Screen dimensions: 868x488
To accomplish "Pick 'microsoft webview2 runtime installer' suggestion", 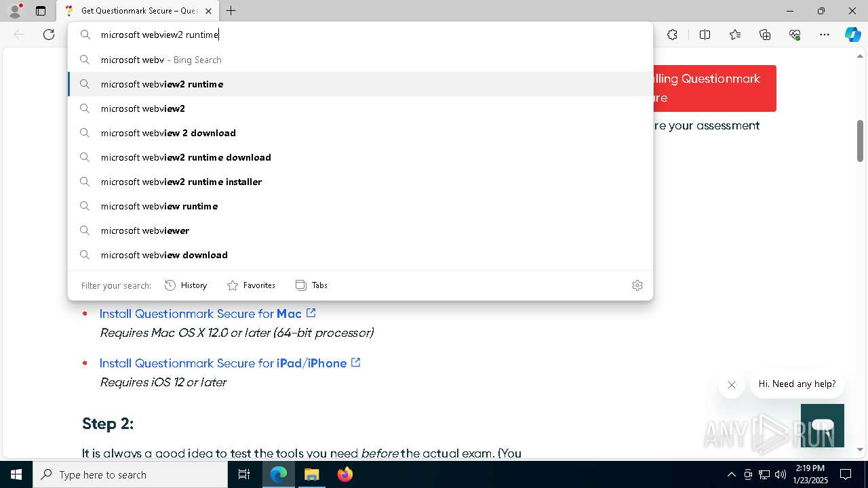I will pos(360,182).
